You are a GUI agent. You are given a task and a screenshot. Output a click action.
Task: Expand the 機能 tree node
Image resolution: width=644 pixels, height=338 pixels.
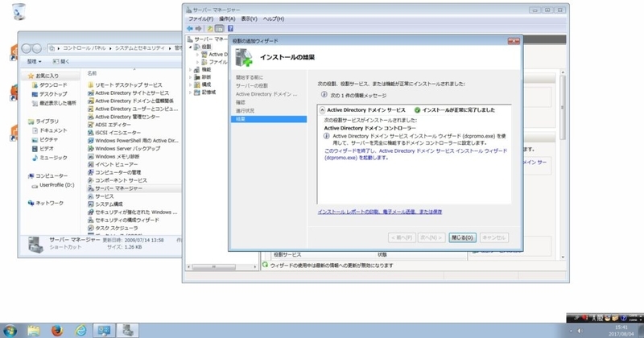click(x=191, y=70)
